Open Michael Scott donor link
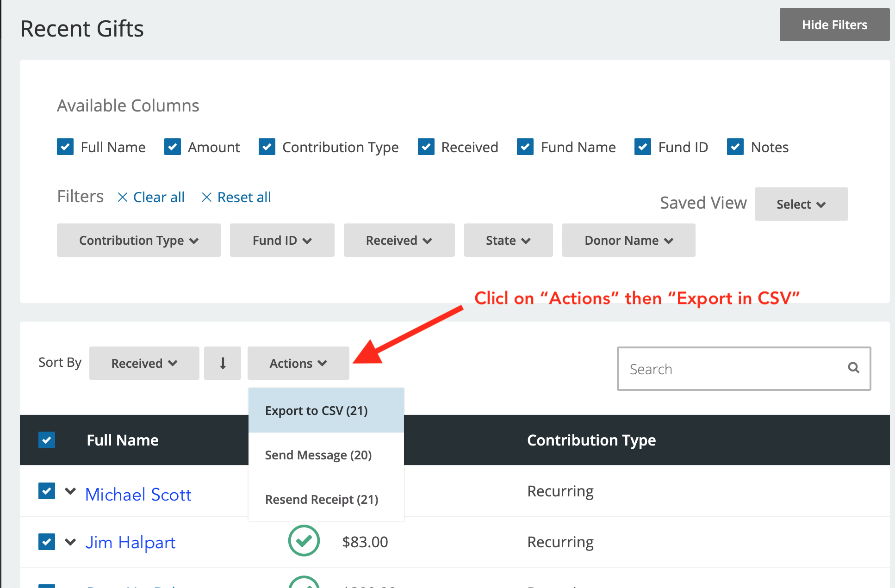Screen dimensions: 895x588 click(x=138, y=495)
